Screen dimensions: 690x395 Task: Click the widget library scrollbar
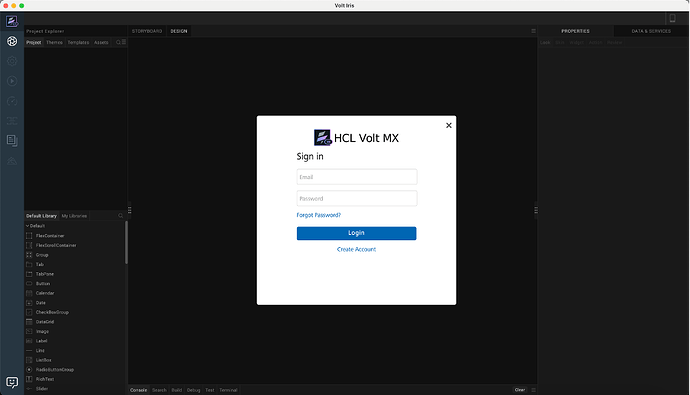pyautogui.click(x=126, y=242)
